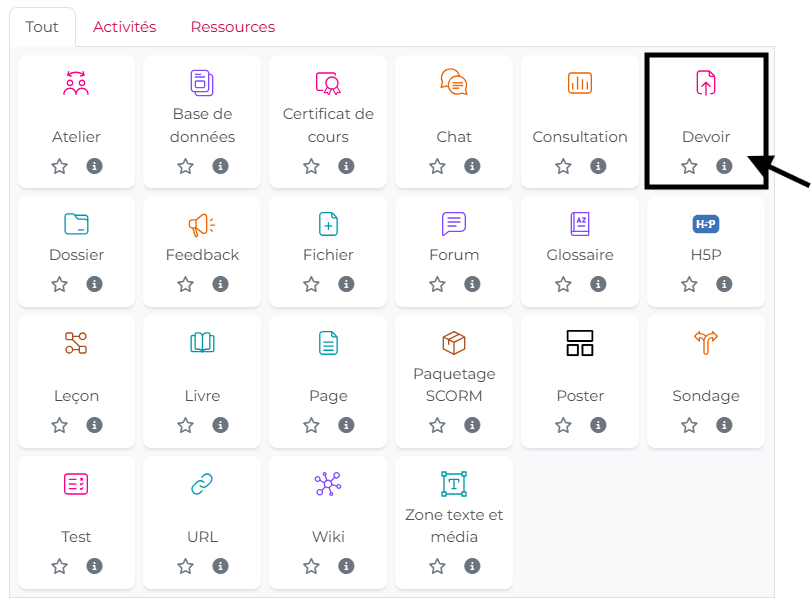
Task: Open the info details for Sondage
Action: pyautogui.click(x=724, y=426)
